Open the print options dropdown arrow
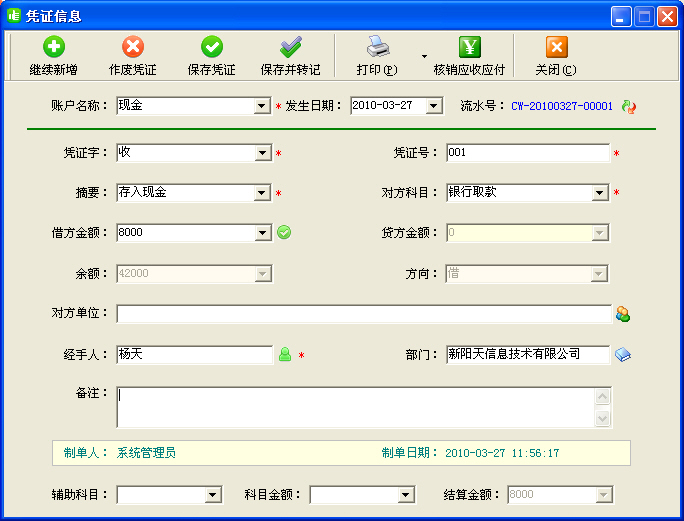Viewport: 684px width, 521px height. click(424, 56)
